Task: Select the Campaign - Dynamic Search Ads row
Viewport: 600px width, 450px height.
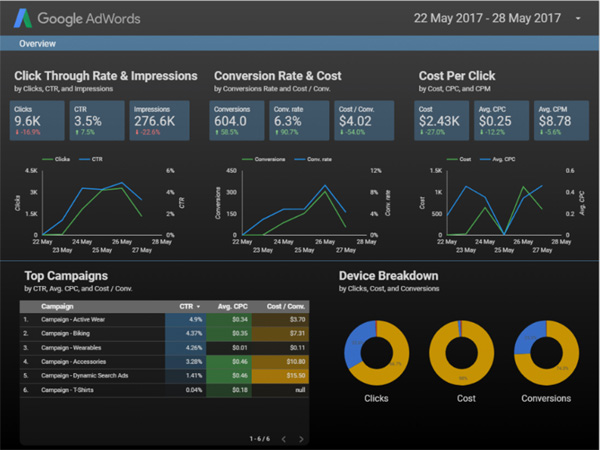Action: [164, 376]
